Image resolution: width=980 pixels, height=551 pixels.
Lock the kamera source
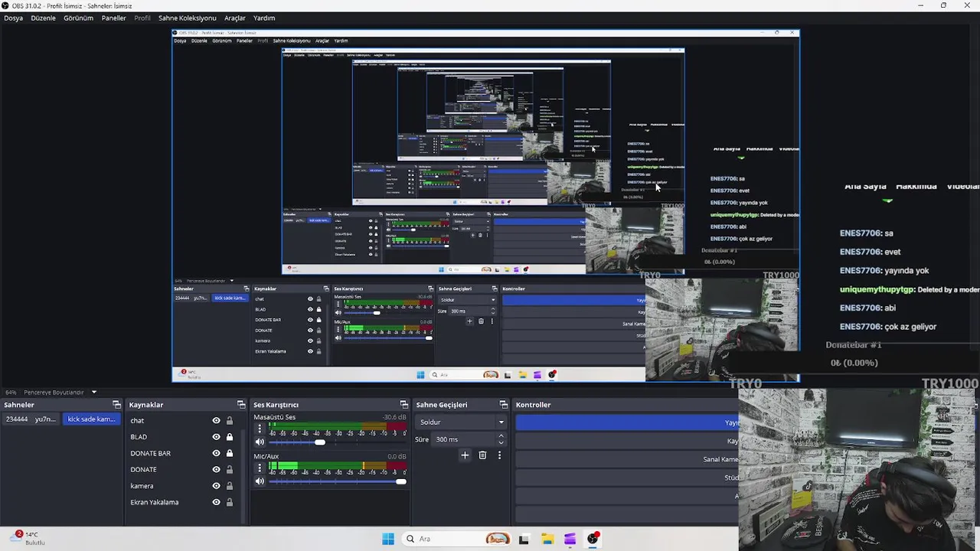click(x=229, y=486)
